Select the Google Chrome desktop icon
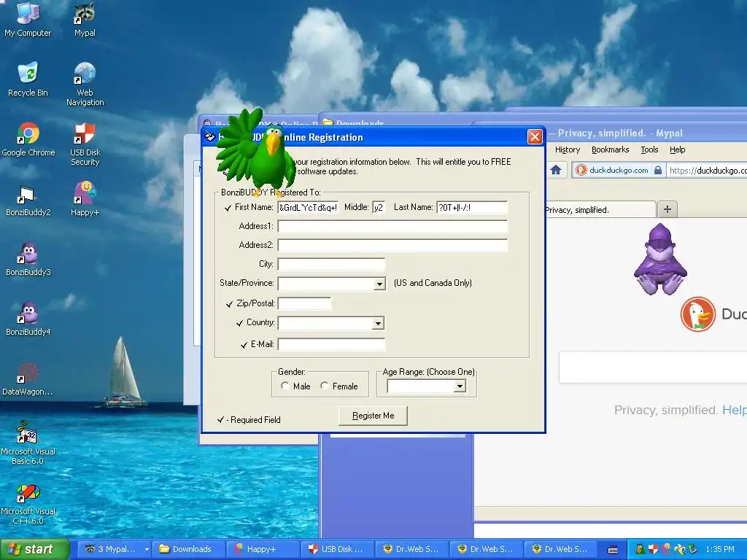747x560 pixels. click(28, 139)
